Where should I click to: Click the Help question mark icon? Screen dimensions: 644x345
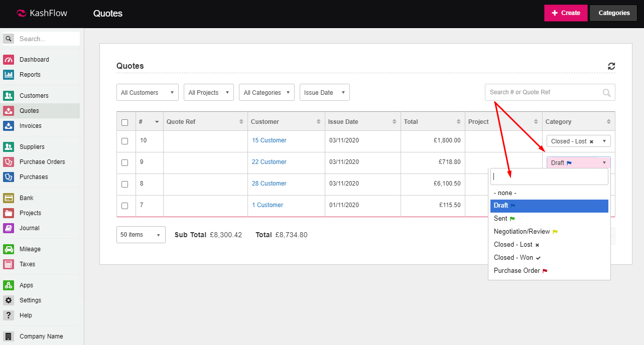(x=9, y=315)
